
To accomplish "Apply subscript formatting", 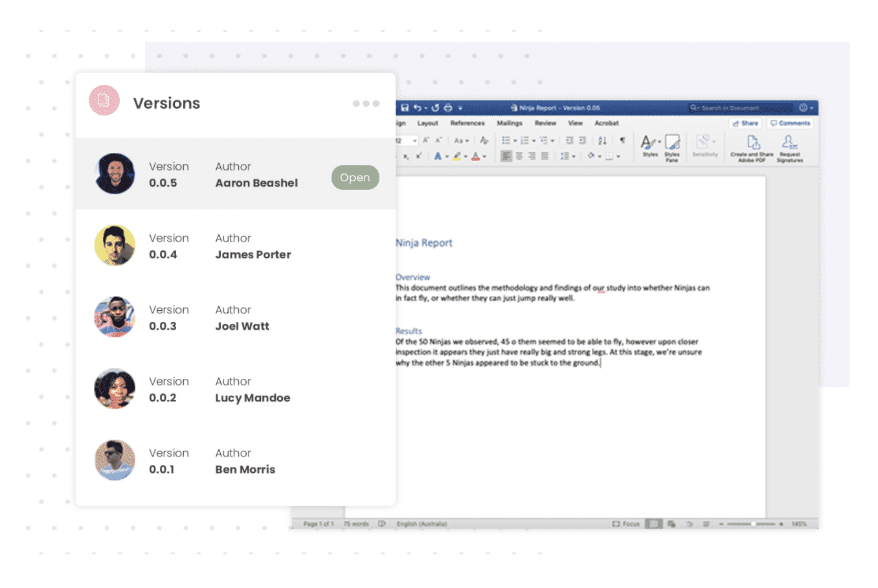I will (x=406, y=155).
